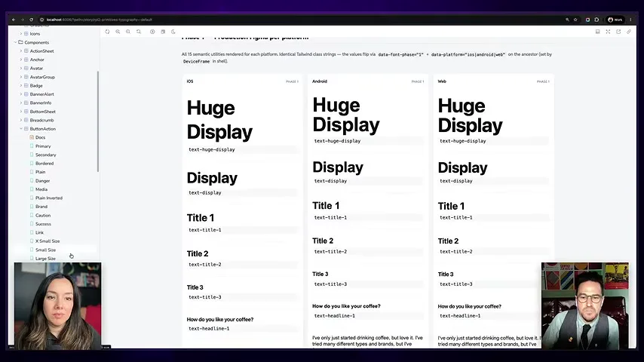The image size is (644, 362).
Task: Open the browser three-dot menu
Action: (630, 20)
